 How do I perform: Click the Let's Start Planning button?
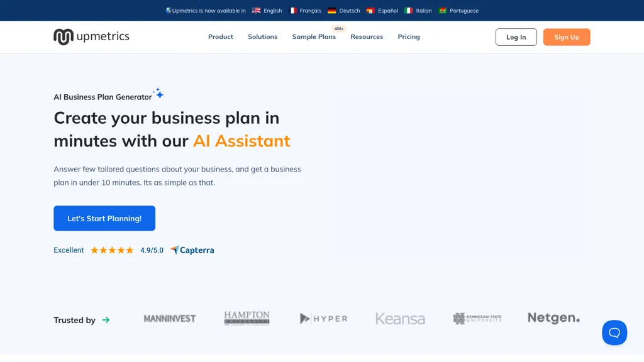click(104, 218)
